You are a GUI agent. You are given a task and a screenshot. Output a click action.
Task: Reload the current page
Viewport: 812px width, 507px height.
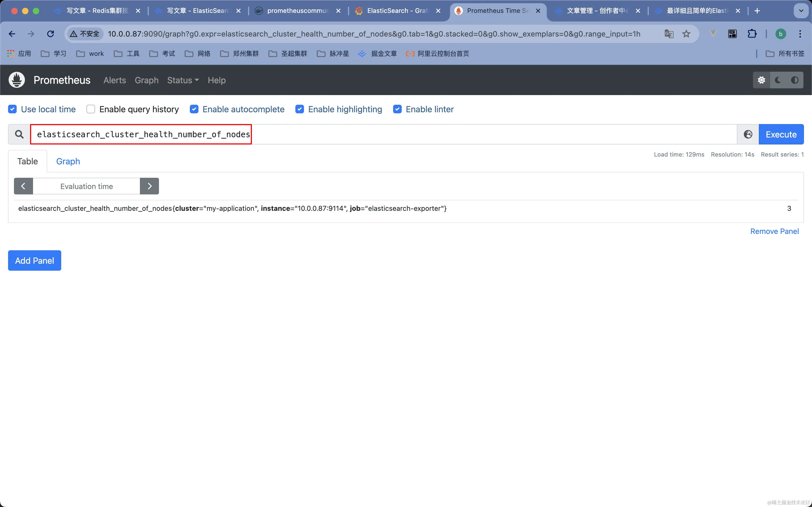(51, 34)
